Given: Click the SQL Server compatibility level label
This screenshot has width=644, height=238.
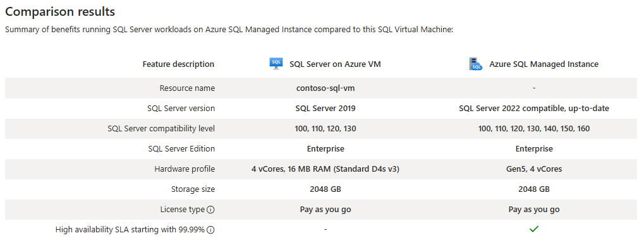Looking at the screenshot, I should coord(161,128).
